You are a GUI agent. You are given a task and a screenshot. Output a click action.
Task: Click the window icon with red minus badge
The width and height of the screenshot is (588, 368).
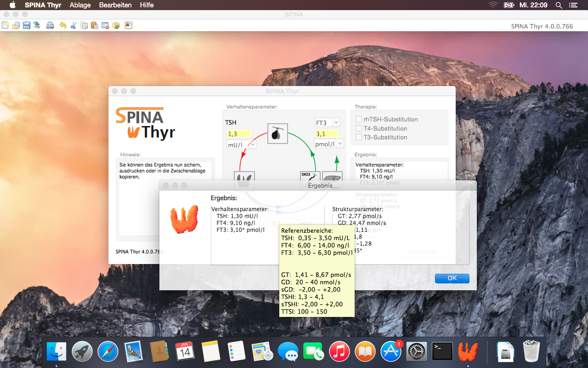tap(105, 25)
